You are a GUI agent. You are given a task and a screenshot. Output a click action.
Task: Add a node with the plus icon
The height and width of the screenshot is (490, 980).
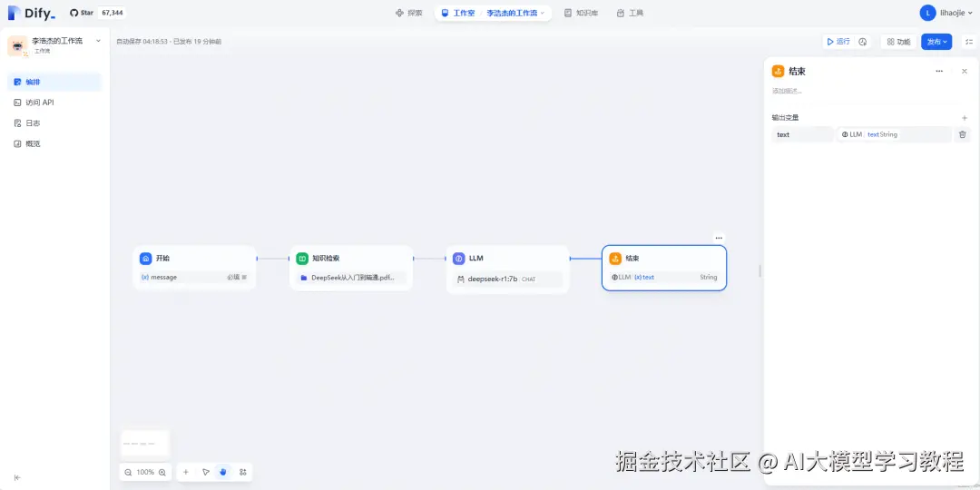(186, 473)
